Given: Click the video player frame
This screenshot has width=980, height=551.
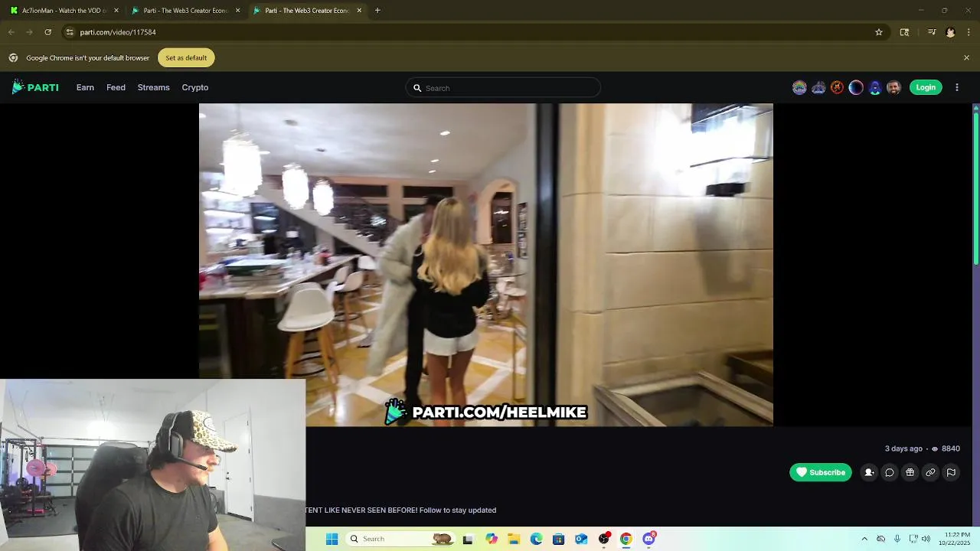Looking at the screenshot, I should (486, 265).
